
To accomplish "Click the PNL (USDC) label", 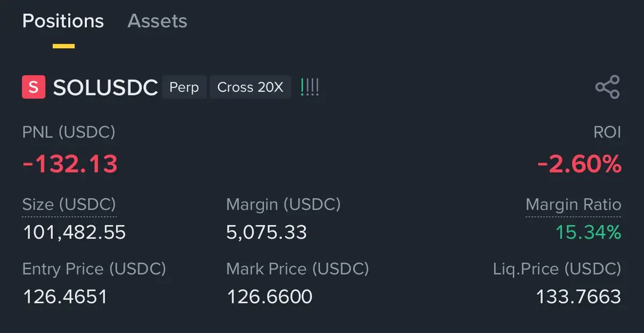I will pyautogui.click(x=69, y=132).
